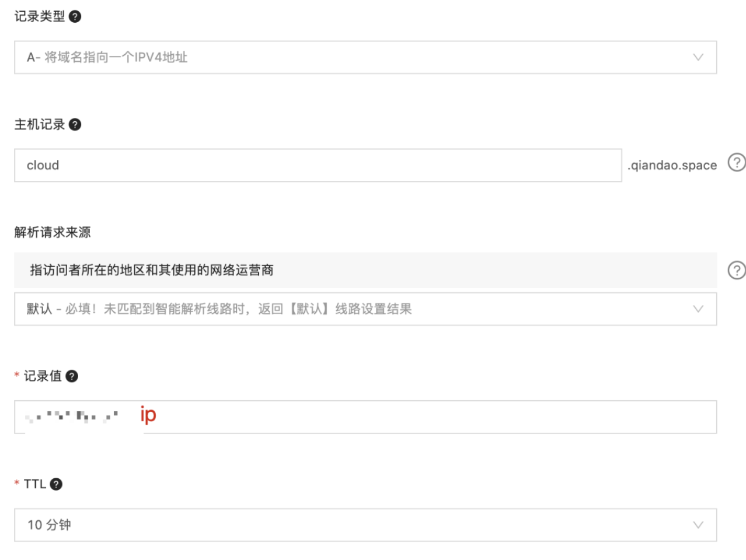The height and width of the screenshot is (560, 746).
Task: Click the chevron arrow in the TTL box
Action: (x=698, y=525)
